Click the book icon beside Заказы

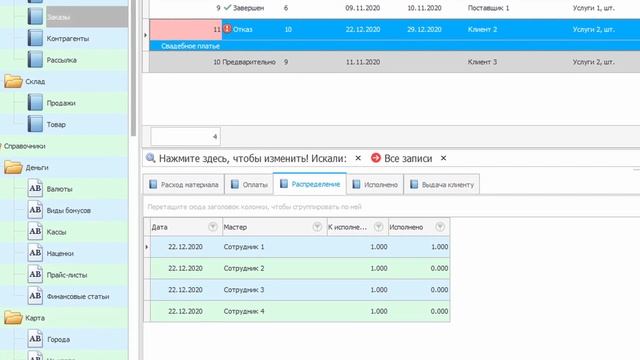click(35, 16)
